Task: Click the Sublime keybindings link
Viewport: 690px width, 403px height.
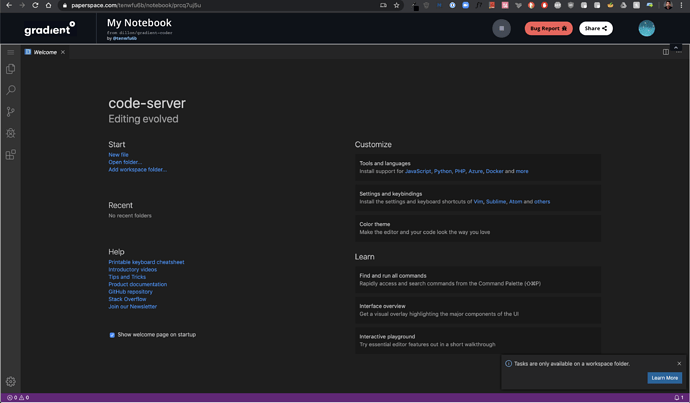Action: 496,202
